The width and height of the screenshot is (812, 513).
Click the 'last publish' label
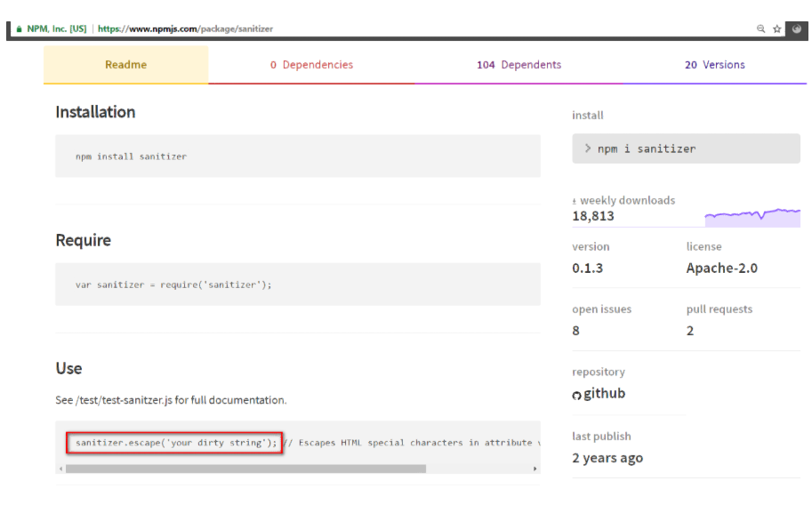click(601, 437)
